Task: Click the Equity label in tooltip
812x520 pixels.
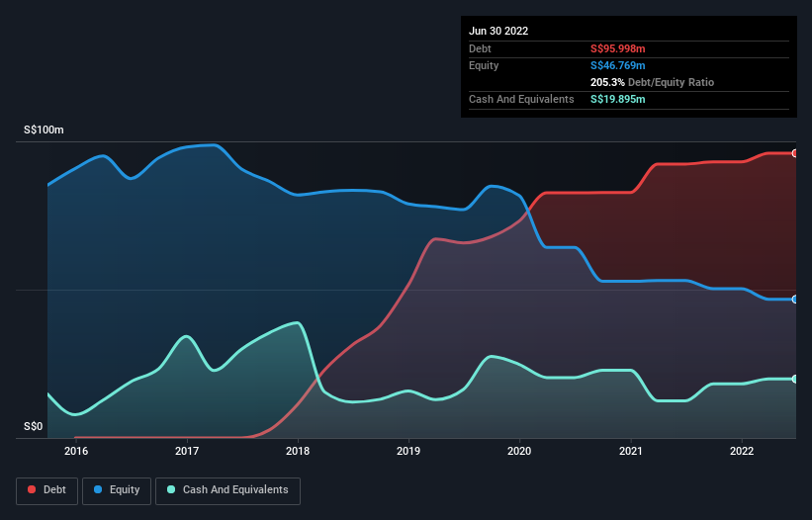Action: coord(484,65)
